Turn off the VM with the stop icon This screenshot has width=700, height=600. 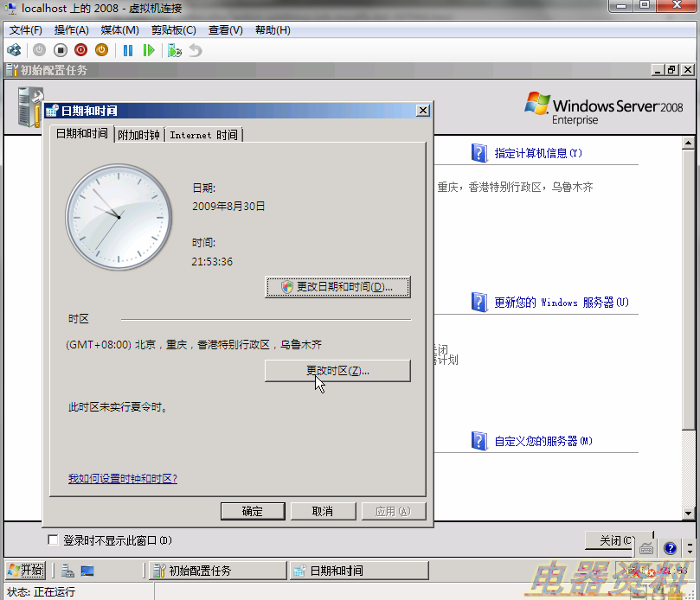[x=61, y=50]
